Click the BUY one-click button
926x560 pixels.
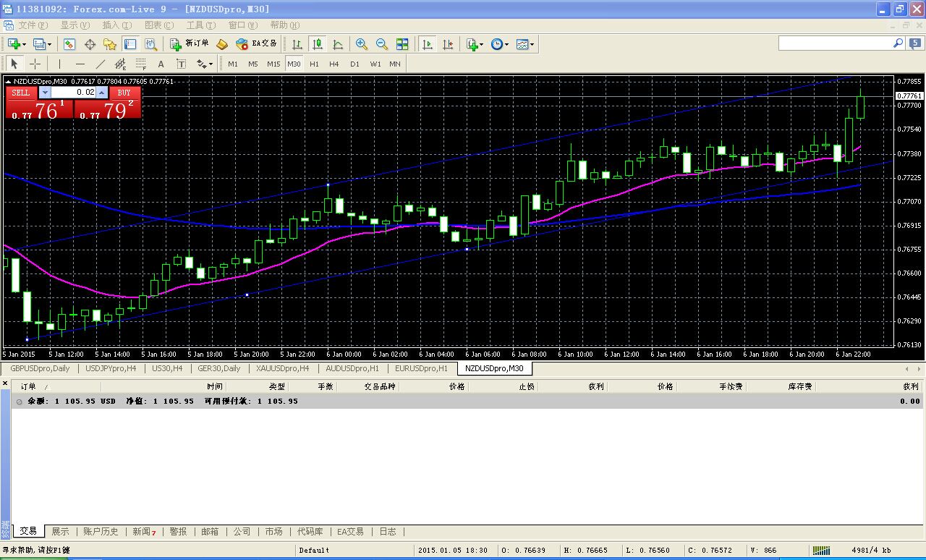[124, 93]
